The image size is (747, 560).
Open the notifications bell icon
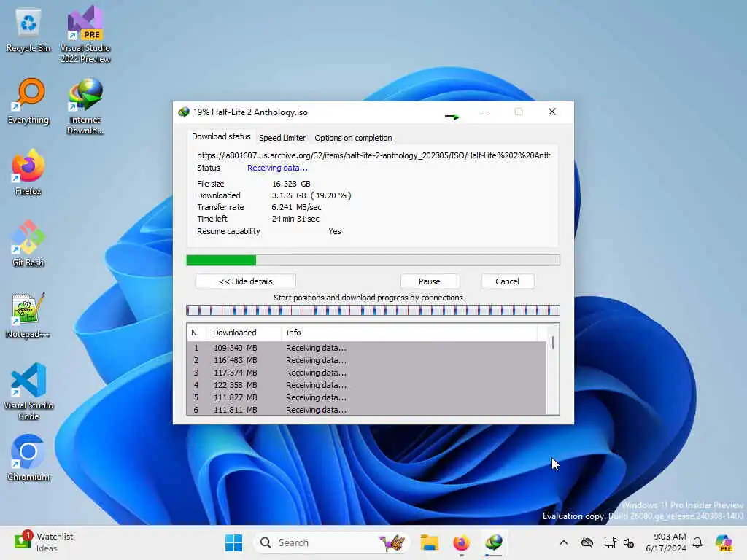(697, 542)
